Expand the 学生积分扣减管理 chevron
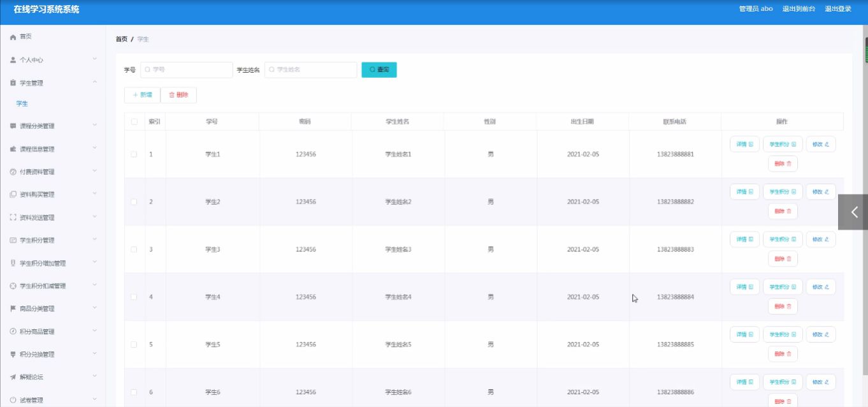Viewport: 868px width, 407px height. pos(94,285)
